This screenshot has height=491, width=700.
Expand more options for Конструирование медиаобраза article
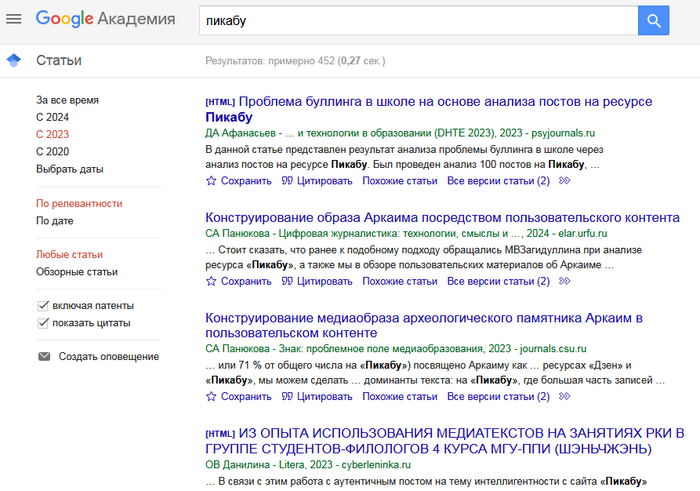[565, 396]
